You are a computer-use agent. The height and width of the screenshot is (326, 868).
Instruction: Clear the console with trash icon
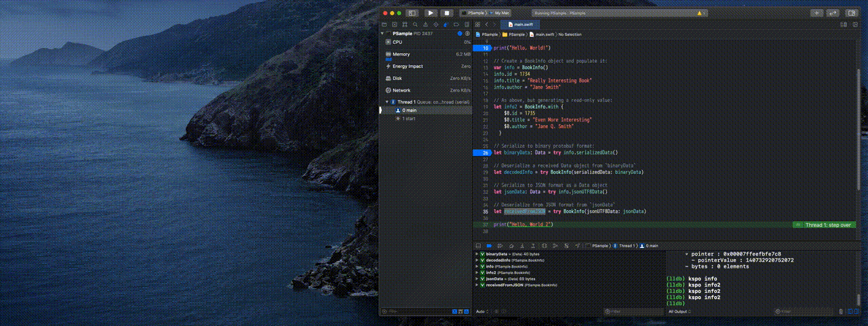841,312
